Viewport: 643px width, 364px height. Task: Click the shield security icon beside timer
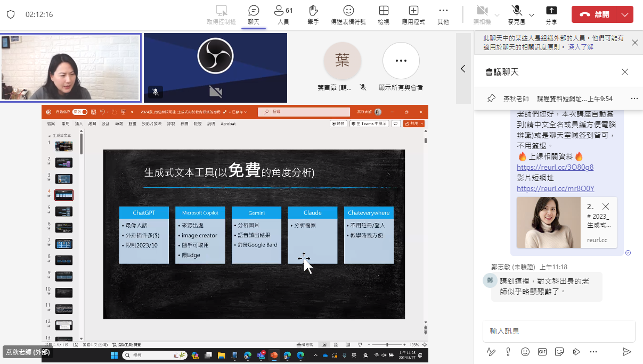[11, 14]
